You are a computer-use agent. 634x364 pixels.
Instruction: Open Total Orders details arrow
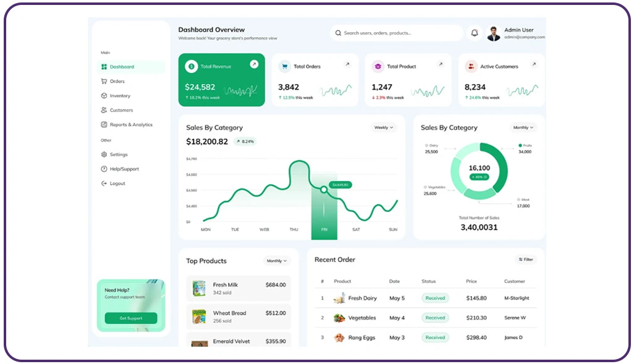[347, 64]
